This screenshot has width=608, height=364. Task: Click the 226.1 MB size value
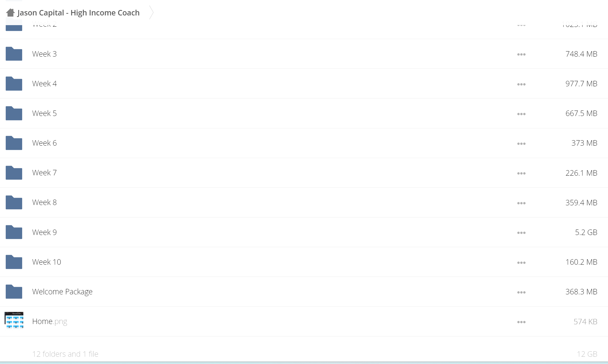point(581,173)
